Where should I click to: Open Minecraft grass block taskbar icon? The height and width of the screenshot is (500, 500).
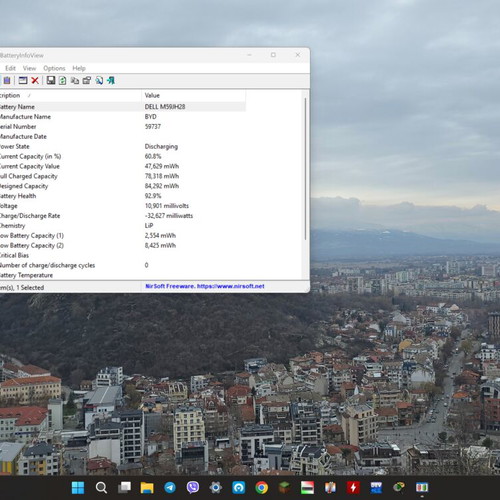coord(285,488)
